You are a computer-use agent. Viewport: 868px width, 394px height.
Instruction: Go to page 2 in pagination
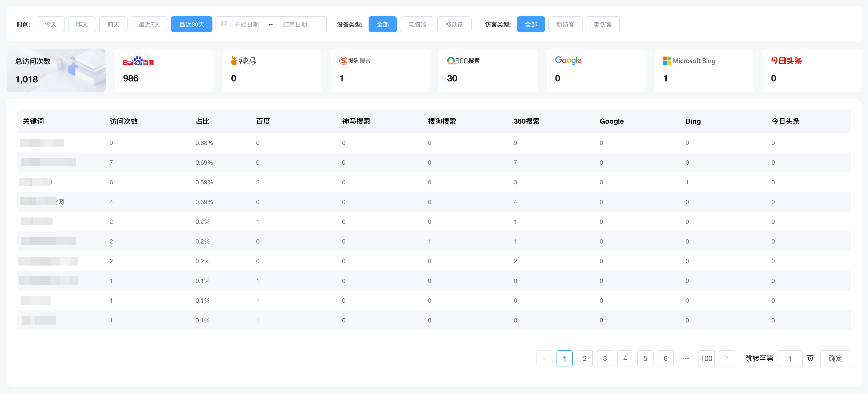[585, 358]
